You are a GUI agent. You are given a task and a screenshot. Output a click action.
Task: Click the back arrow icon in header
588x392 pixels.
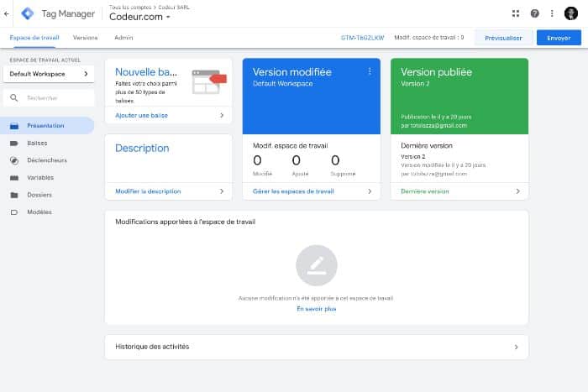tap(7, 13)
